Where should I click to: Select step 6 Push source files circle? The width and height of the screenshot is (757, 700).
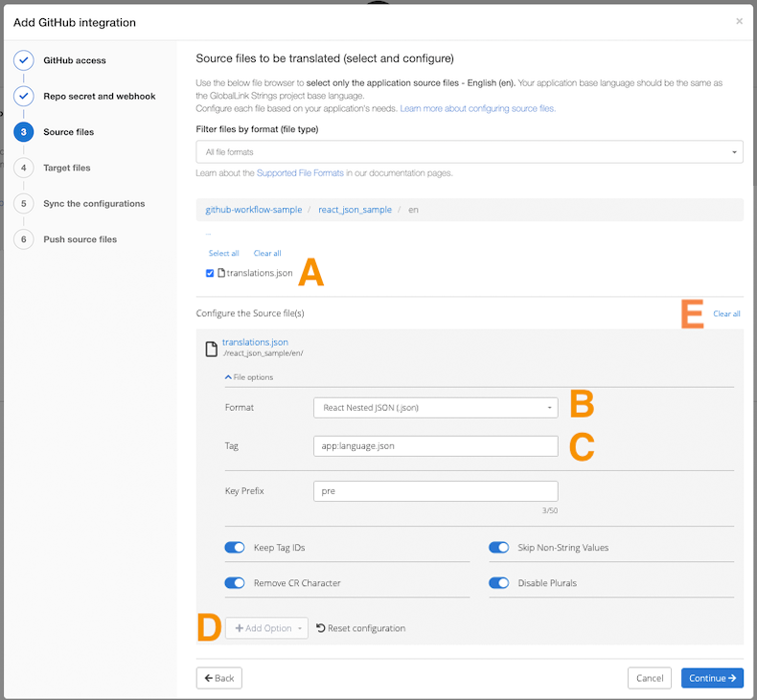24,239
